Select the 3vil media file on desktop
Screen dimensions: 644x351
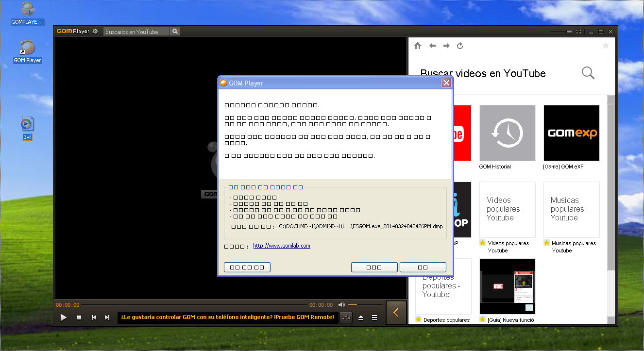[x=27, y=128]
